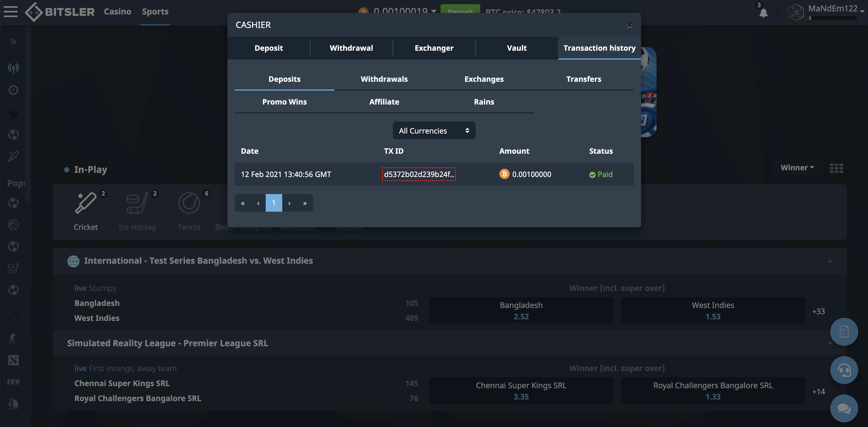Open the Winner market dropdown
This screenshot has width=868, height=427.
coord(797,168)
